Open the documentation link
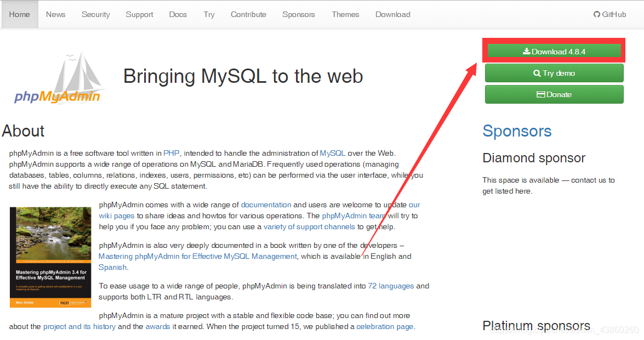644x340 pixels. [266, 205]
